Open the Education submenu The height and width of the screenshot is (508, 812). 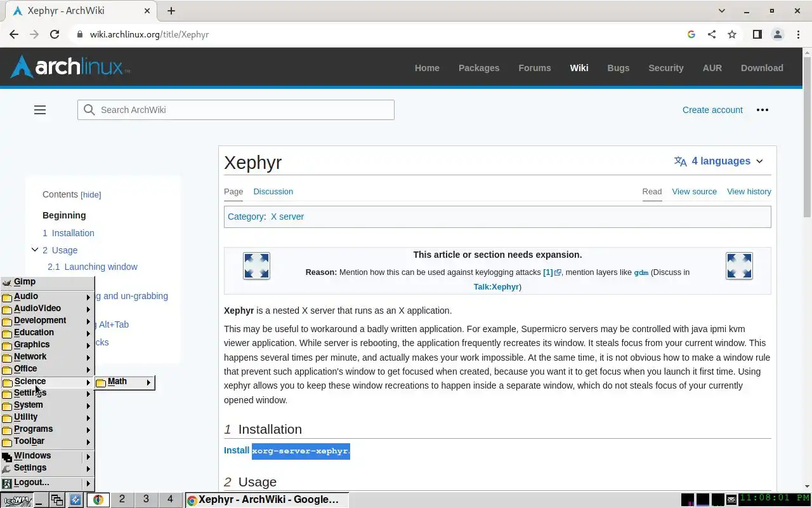click(47, 333)
